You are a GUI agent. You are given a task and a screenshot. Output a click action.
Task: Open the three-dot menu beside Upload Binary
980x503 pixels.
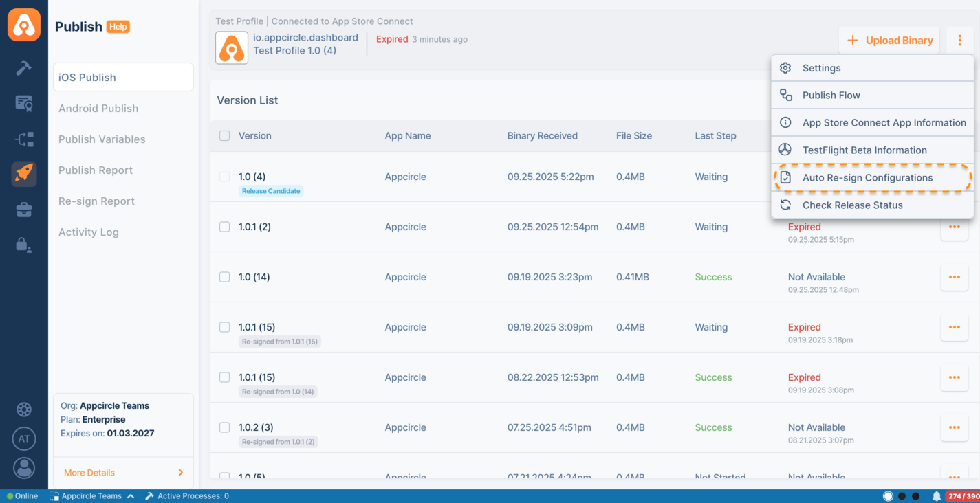960,41
